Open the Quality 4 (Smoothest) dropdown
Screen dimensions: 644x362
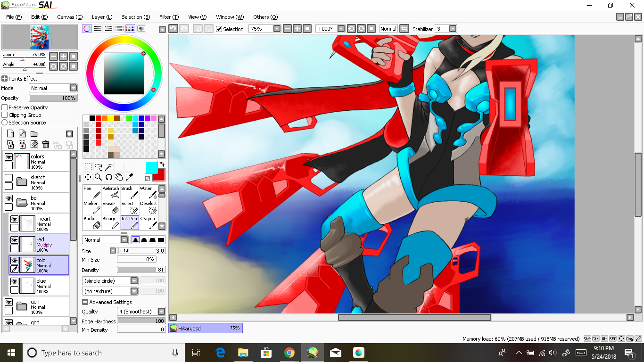tap(161, 312)
